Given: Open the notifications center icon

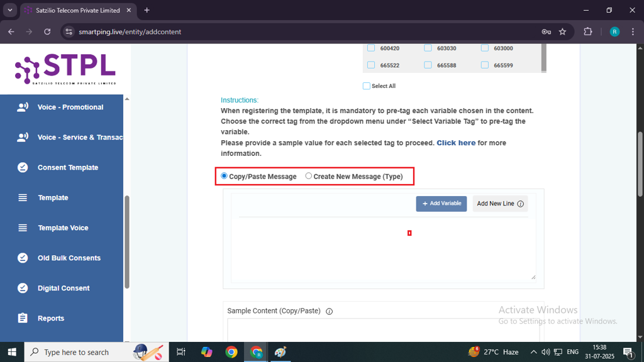Looking at the screenshot, I should click(x=628, y=352).
